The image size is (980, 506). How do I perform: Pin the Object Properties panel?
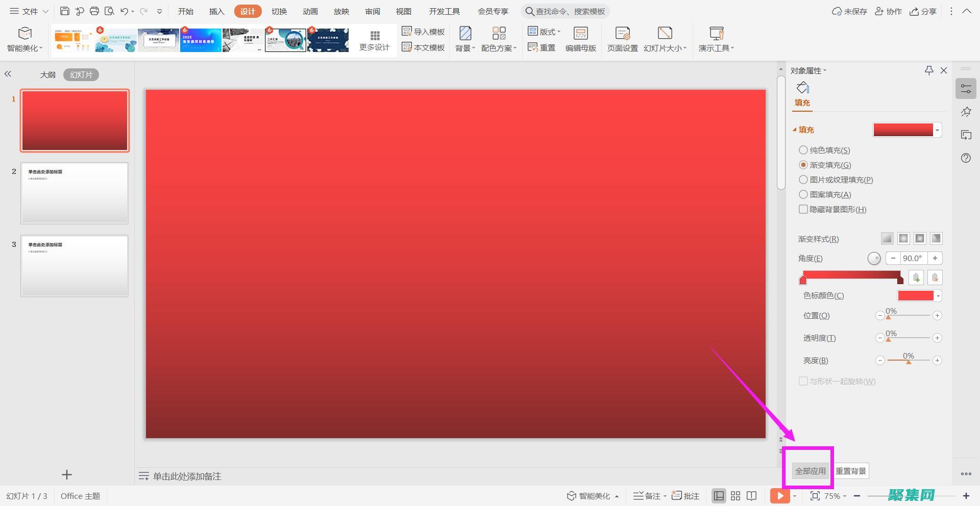(x=928, y=70)
